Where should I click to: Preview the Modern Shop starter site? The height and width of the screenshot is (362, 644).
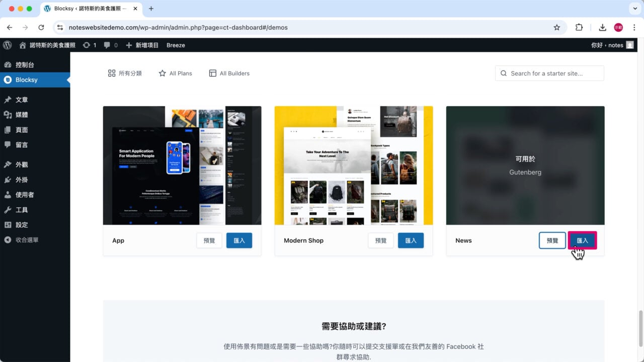[x=380, y=241]
